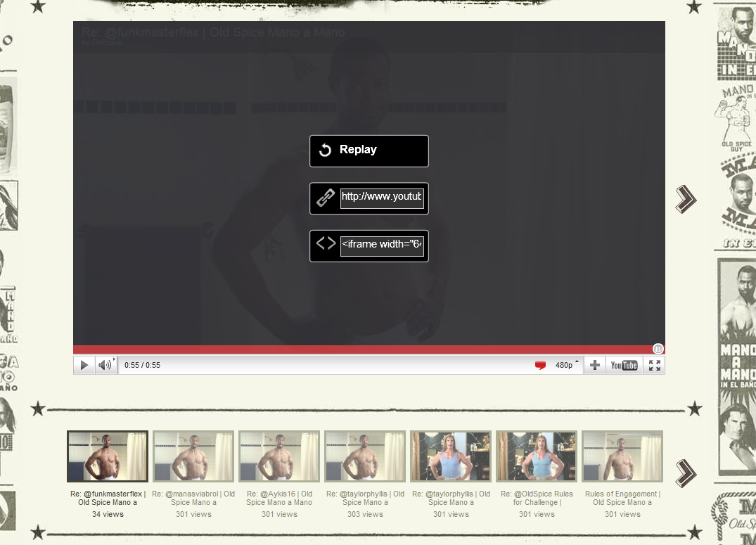Open the @funkmasterflex video thumbnail

click(108, 456)
